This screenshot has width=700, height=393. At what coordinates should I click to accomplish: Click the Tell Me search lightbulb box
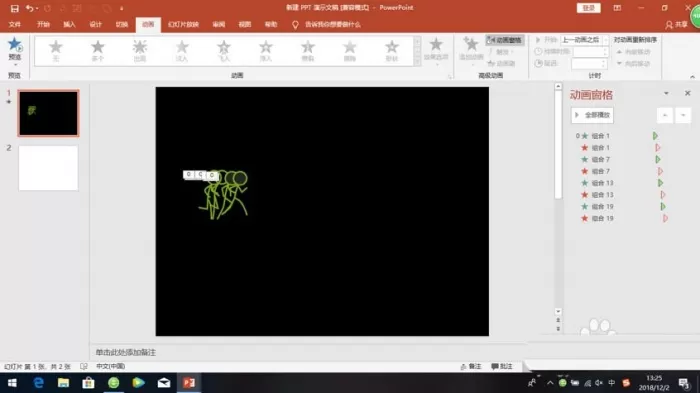click(326, 25)
